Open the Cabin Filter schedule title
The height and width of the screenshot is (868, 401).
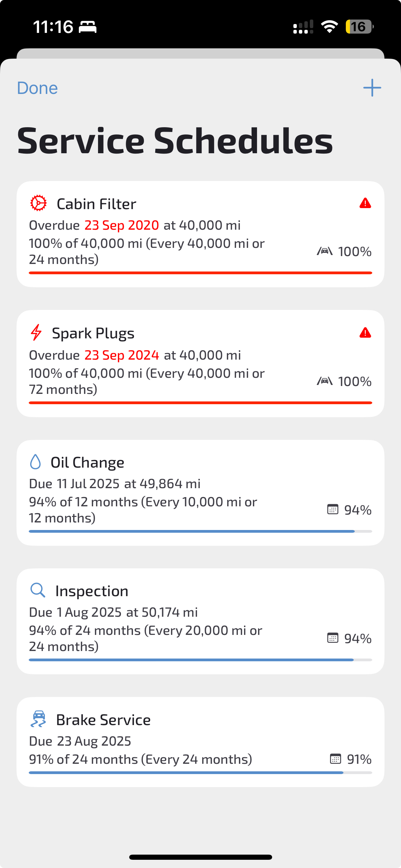[x=96, y=204]
